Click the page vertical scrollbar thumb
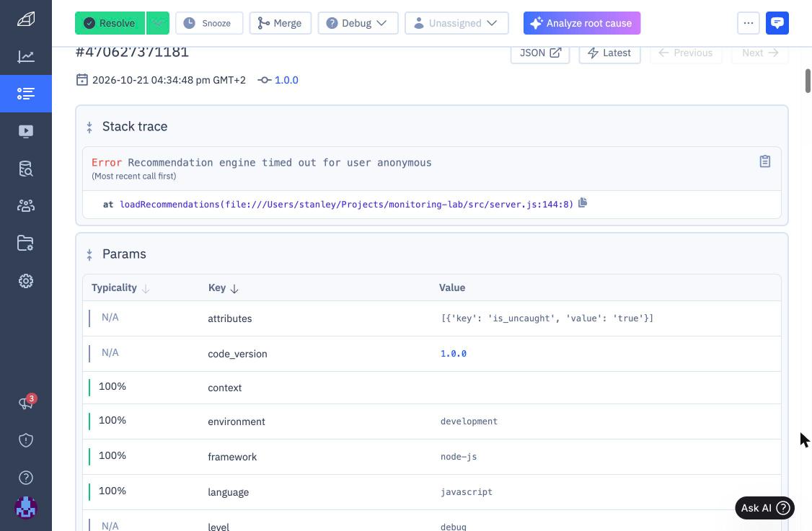Image resolution: width=812 pixels, height=531 pixels. [808, 81]
